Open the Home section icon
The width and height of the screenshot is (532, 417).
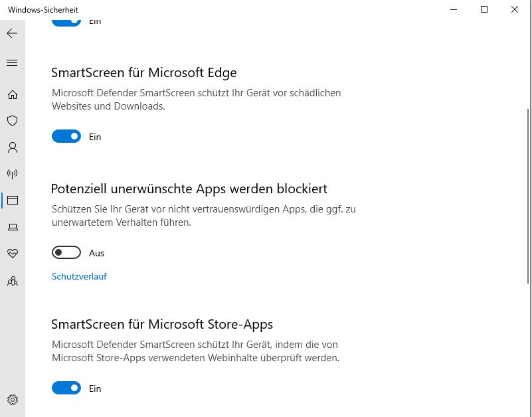[12, 94]
